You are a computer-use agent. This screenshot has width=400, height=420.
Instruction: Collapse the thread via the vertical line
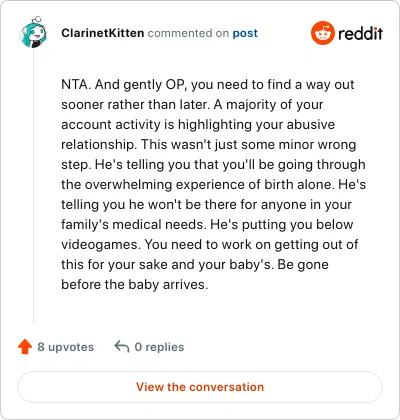tap(33, 187)
